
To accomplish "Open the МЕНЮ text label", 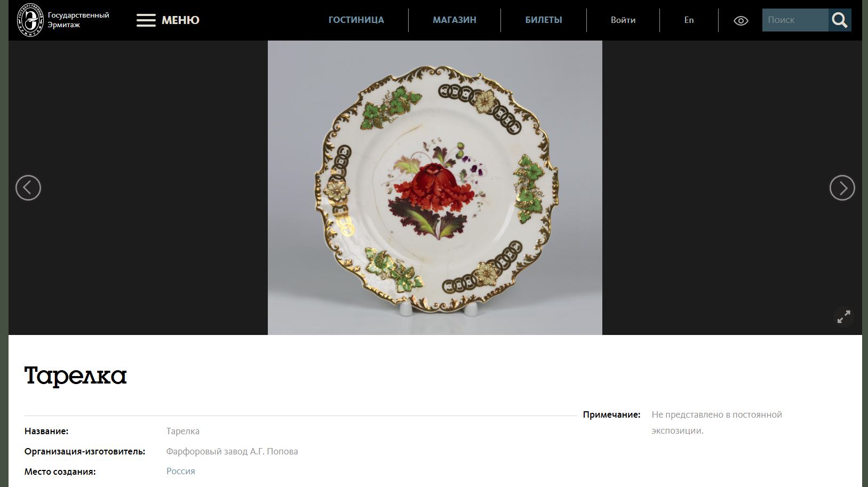I will (x=181, y=20).
